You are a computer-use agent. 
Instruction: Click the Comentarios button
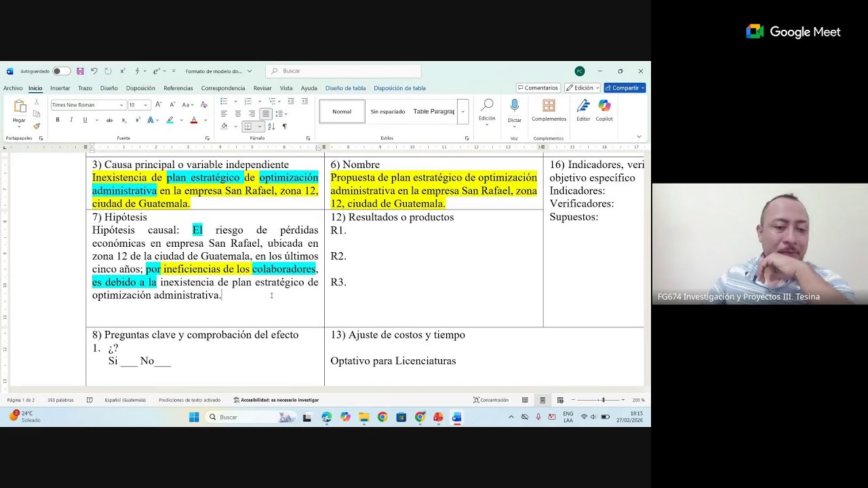538,88
